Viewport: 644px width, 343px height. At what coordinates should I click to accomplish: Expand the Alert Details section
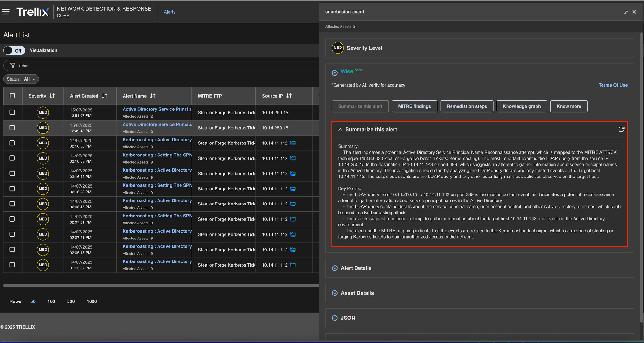(x=335, y=268)
